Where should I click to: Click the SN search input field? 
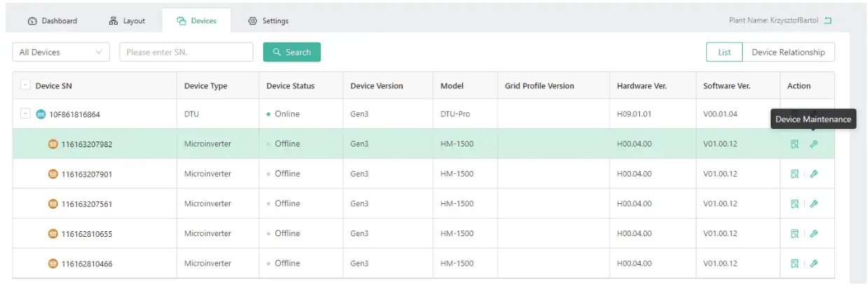pyautogui.click(x=186, y=52)
